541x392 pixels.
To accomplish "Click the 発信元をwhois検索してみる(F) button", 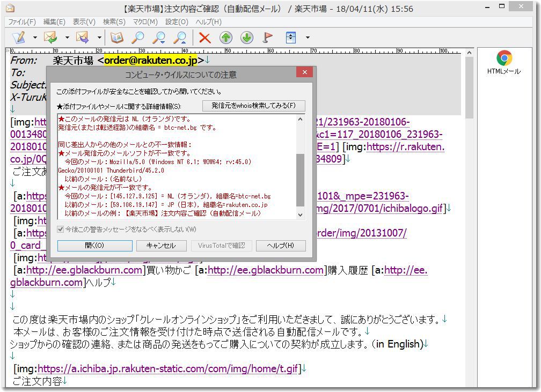I will click(x=253, y=106).
